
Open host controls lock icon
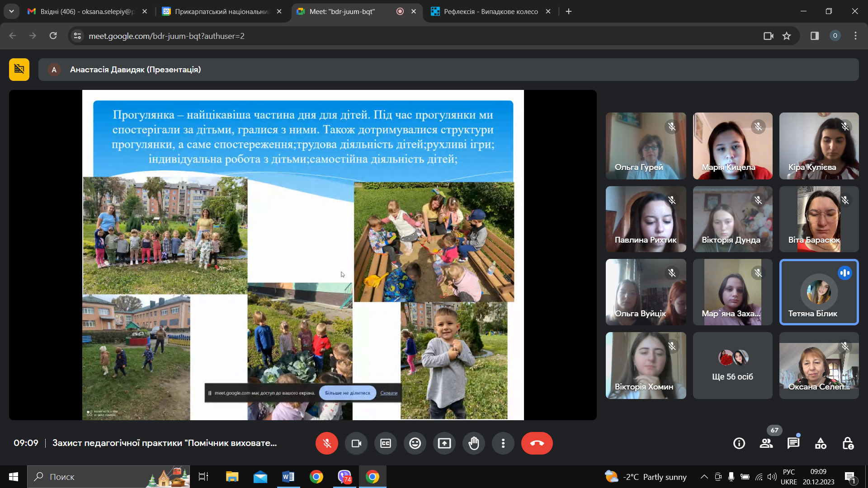[x=848, y=443]
